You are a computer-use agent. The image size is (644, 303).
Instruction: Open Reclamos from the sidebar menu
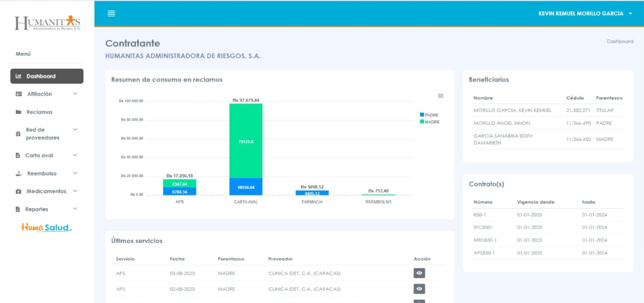point(39,112)
